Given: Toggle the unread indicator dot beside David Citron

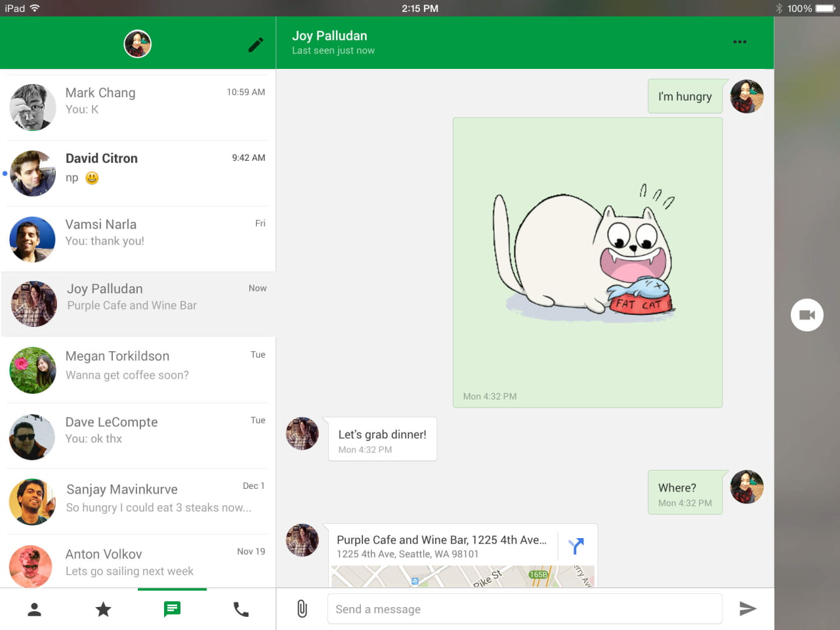Looking at the screenshot, I should point(5,173).
